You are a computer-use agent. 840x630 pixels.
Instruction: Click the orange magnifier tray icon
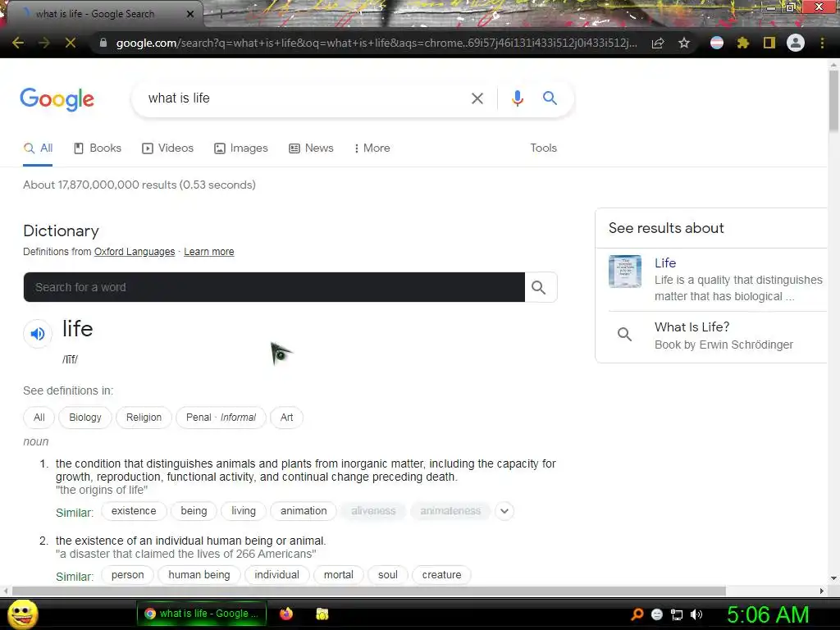click(x=637, y=614)
